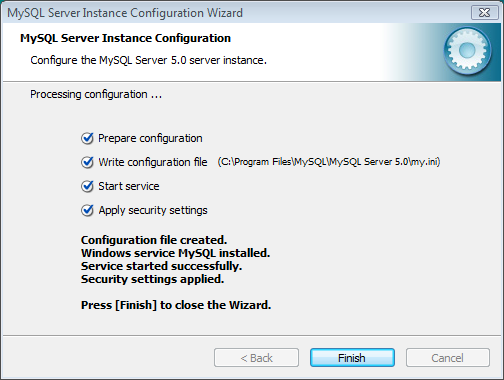This screenshot has width=504, height=380.
Task: Click the my.ini file path text
Action: [x=329, y=162]
